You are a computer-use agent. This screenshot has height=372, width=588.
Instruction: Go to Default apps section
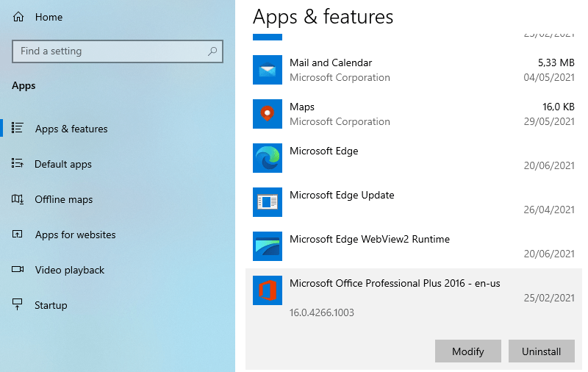pos(63,164)
